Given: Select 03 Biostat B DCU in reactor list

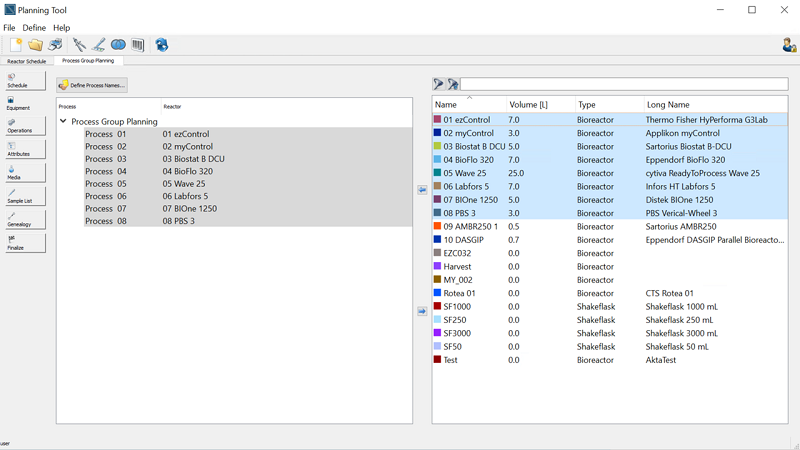Looking at the screenshot, I should click(610, 146).
